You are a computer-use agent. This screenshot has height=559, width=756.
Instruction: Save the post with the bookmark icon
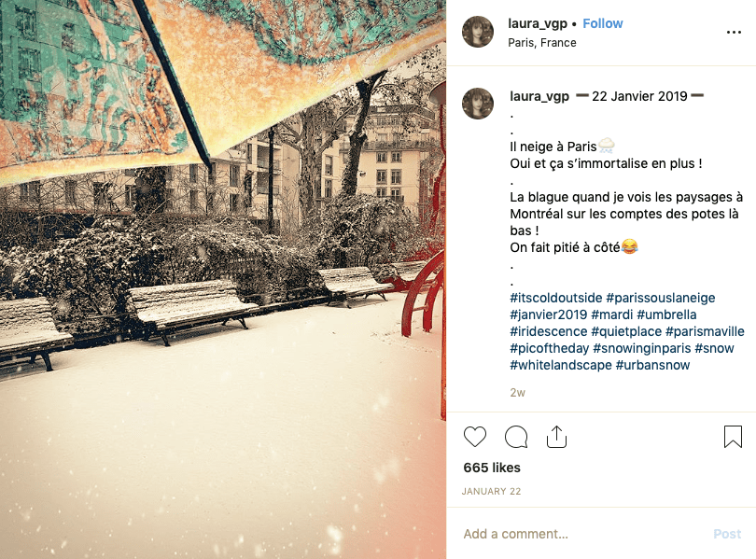click(733, 437)
